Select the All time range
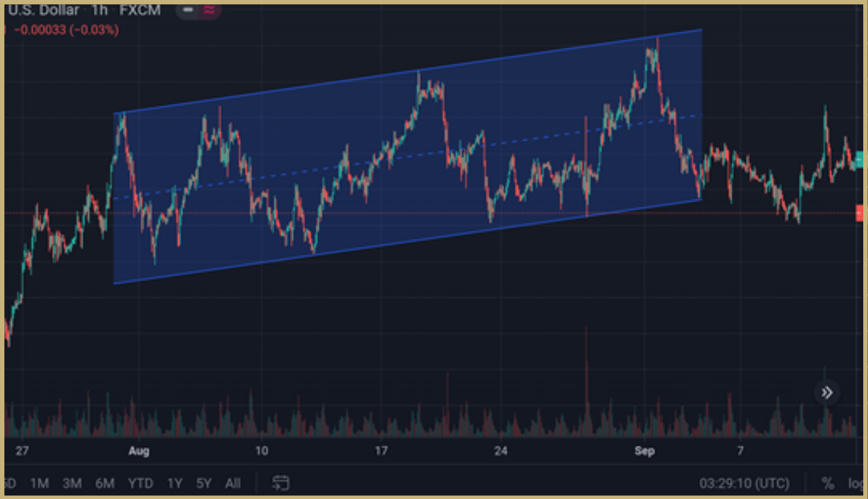868x499 pixels. [233, 483]
